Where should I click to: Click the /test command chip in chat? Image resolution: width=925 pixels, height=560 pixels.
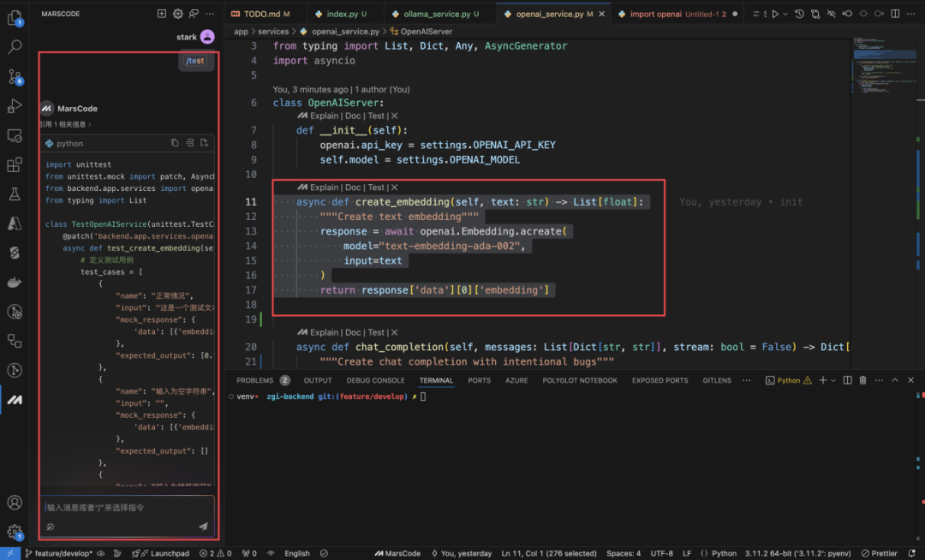click(194, 61)
